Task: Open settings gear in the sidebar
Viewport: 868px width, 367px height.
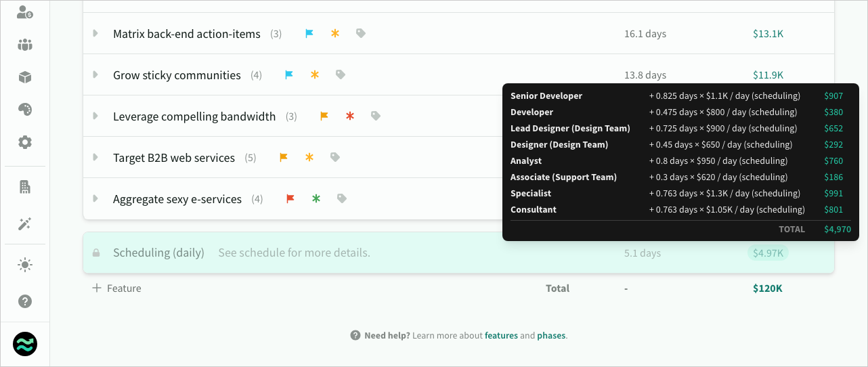Action: [x=25, y=142]
